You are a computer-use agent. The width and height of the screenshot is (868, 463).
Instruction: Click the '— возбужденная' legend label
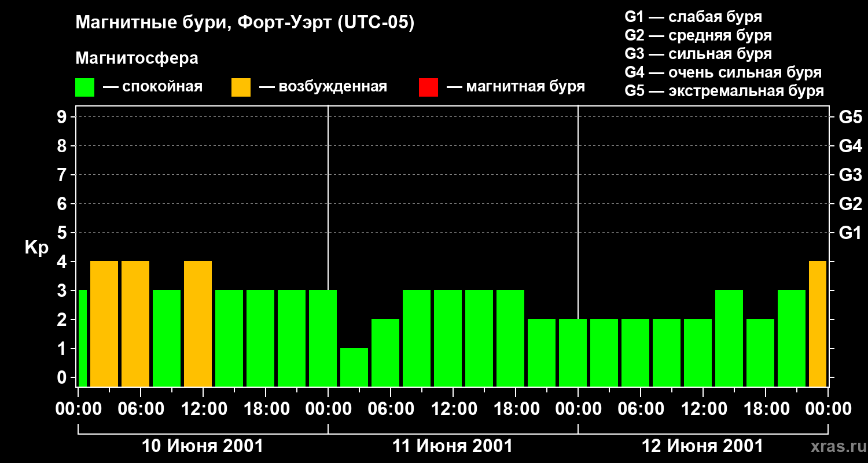pos(323,87)
